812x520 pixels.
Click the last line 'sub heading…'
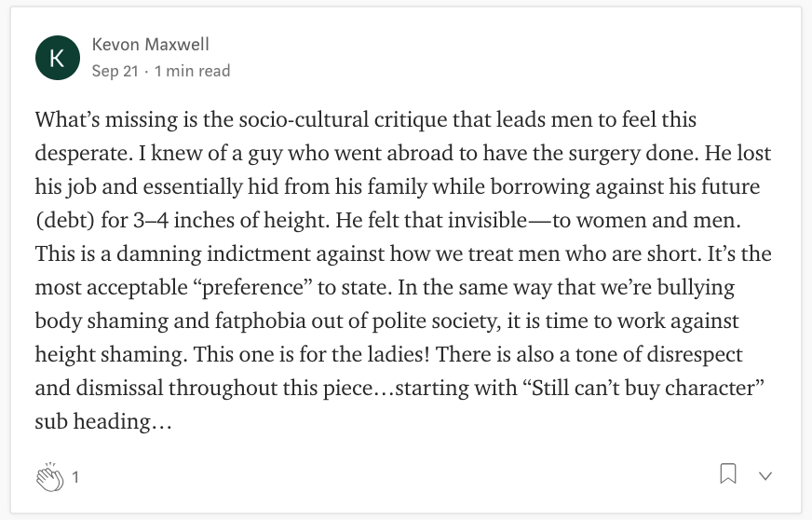(x=103, y=421)
